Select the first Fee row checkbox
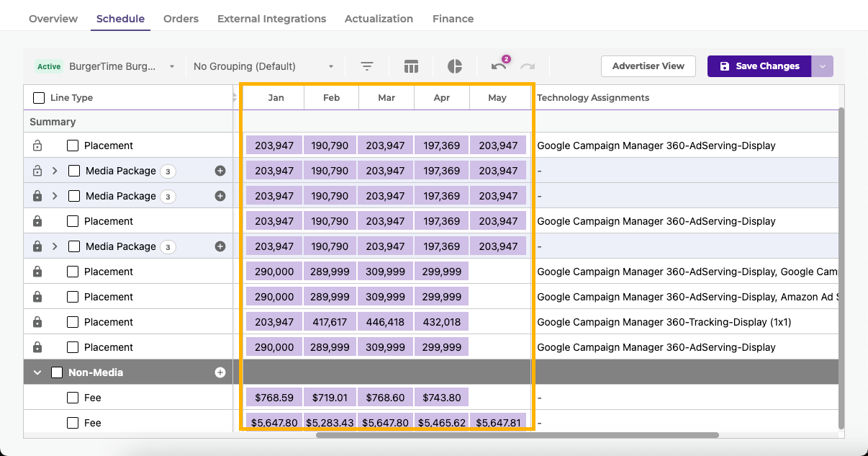The height and width of the screenshot is (456, 868). pyautogui.click(x=73, y=398)
